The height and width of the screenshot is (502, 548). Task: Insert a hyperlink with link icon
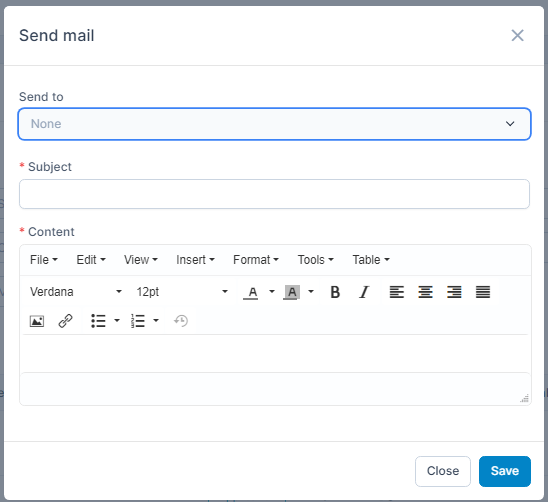tap(65, 321)
